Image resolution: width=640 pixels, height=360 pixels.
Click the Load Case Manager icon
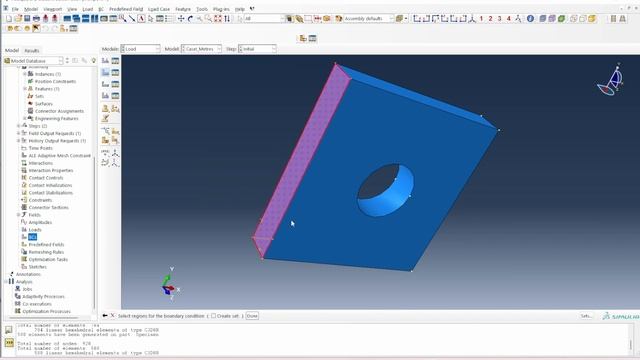[x=116, y=95]
